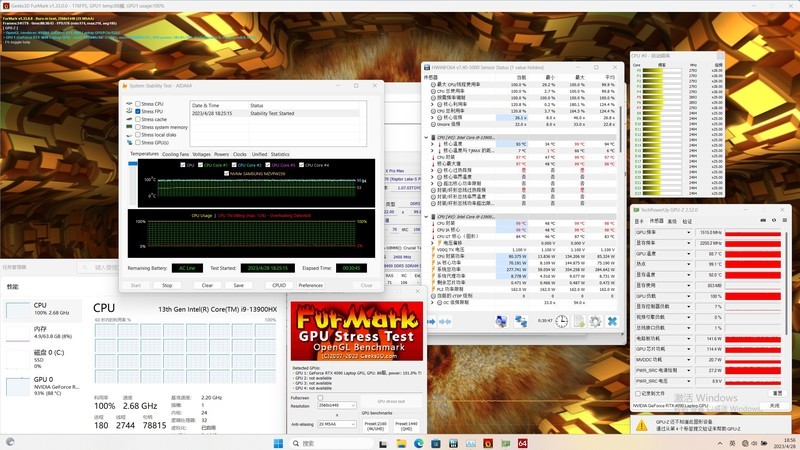The image size is (800, 450).
Task: Enable Stress CPU checkbox in AIDA64
Action: (138, 104)
